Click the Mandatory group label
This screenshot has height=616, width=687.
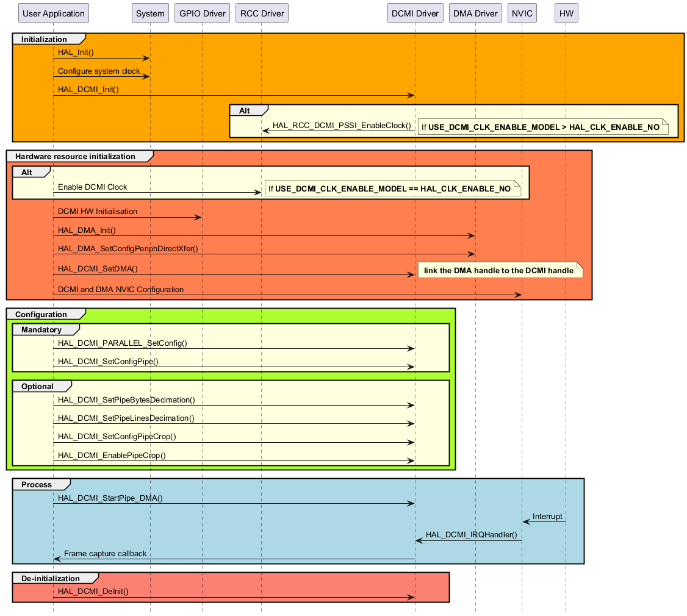click(x=41, y=330)
